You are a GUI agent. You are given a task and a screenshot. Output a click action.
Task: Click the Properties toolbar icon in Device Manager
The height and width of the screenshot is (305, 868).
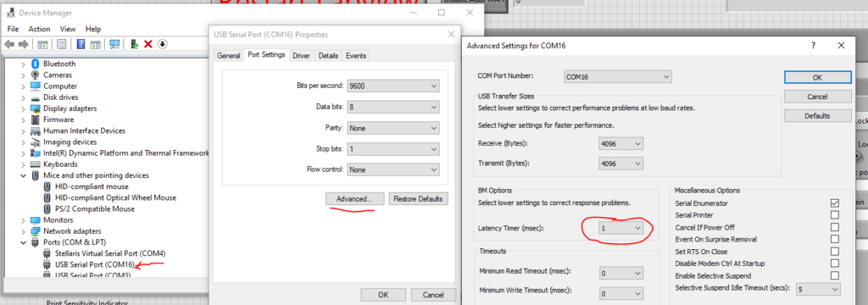point(62,44)
